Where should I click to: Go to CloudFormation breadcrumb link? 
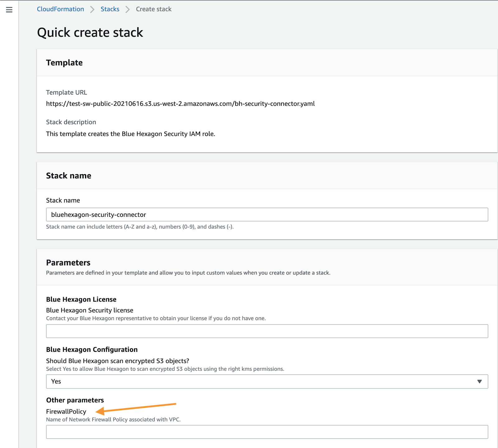[60, 9]
